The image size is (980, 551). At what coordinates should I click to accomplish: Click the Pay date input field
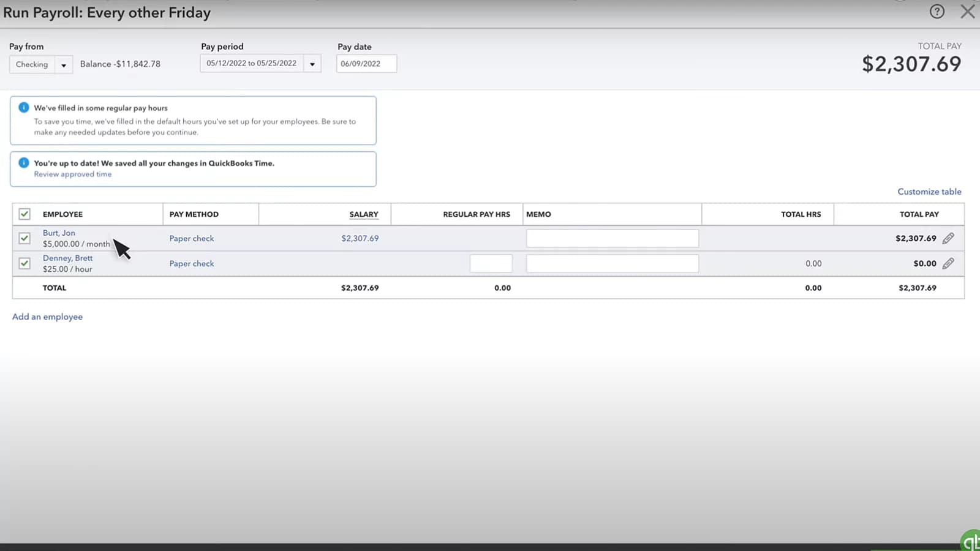point(366,64)
